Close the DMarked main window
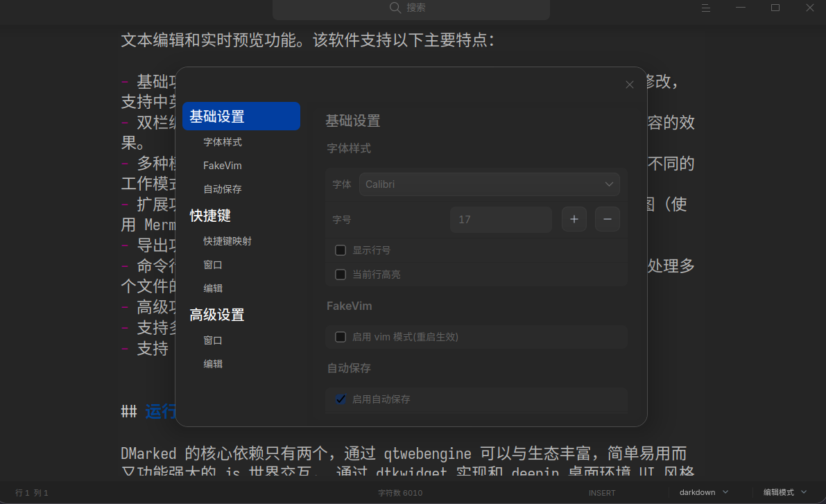The height and width of the screenshot is (504, 826). pos(809,8)
